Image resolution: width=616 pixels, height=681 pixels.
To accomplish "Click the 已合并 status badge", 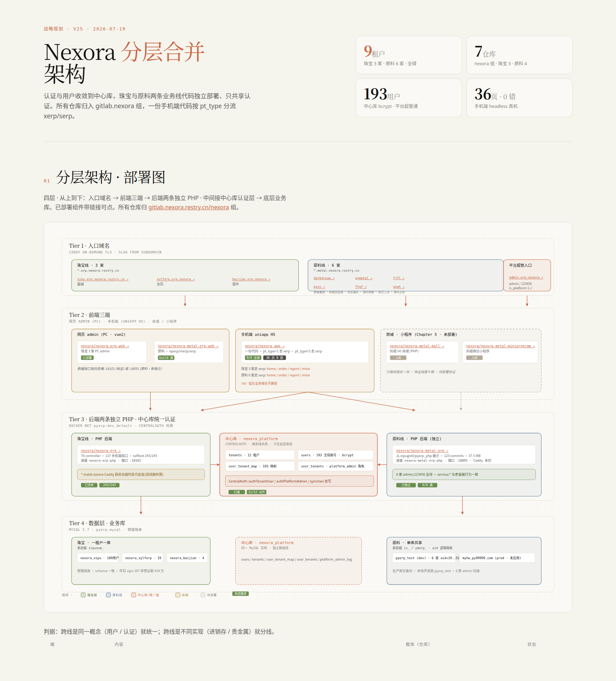I will [89, 485].
